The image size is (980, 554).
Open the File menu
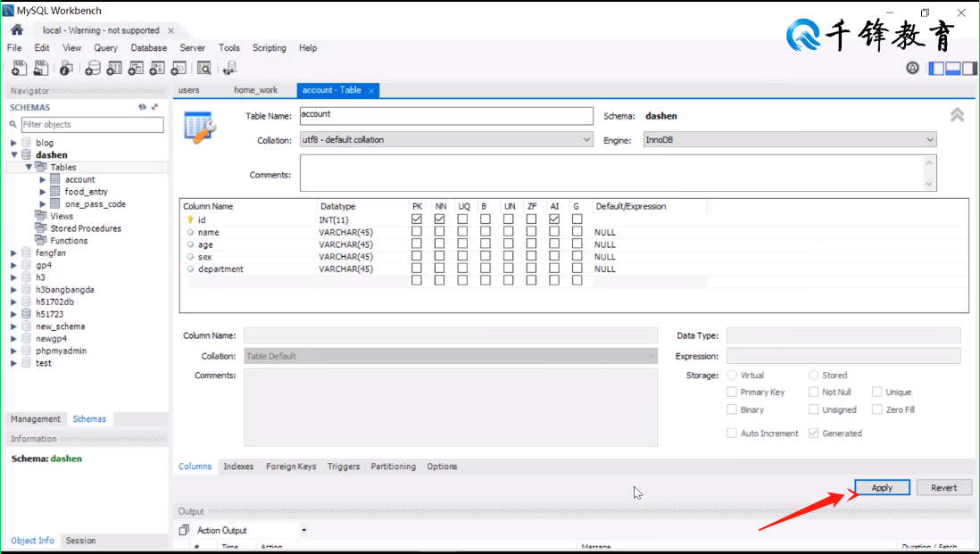[14, 48]
